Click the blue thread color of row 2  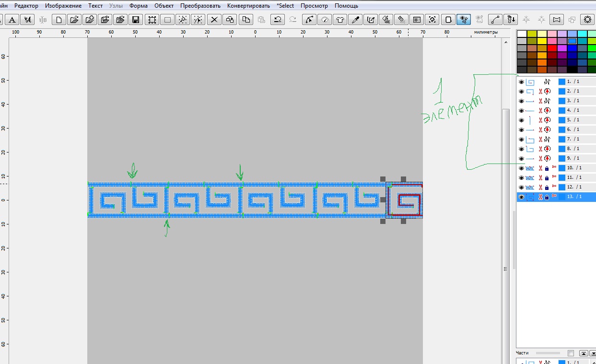coord(562,91)
